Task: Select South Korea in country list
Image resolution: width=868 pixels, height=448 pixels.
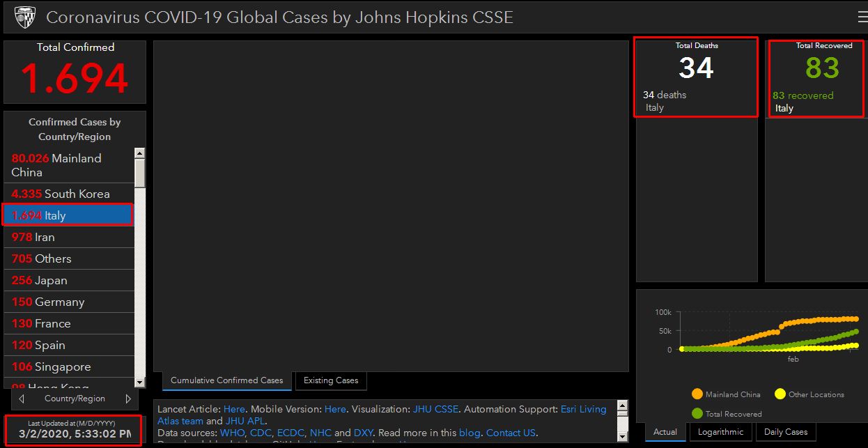Action: pos(69,194)
